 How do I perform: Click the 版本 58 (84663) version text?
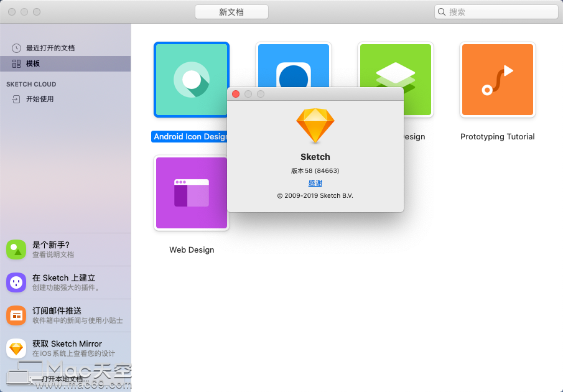click(315, 171)
